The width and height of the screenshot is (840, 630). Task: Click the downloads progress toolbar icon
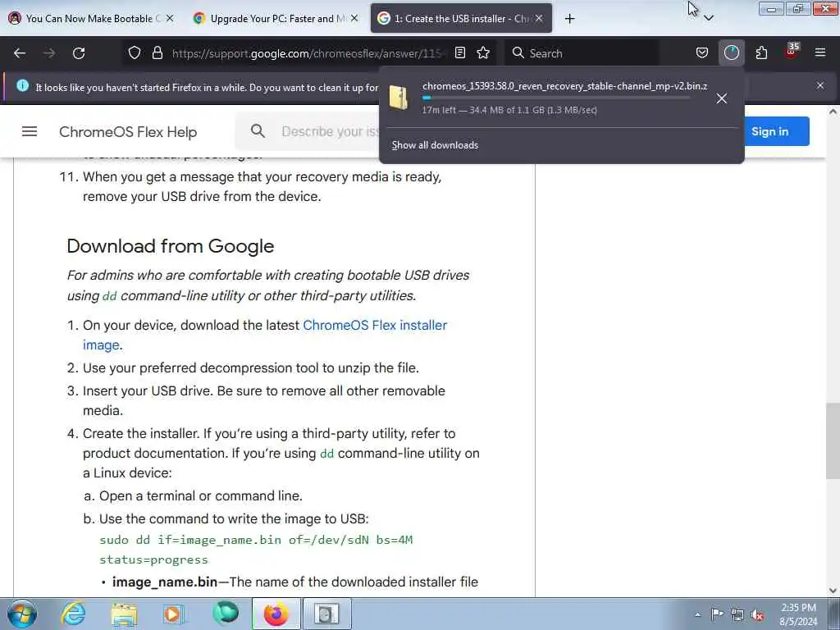tap(731, 53)
